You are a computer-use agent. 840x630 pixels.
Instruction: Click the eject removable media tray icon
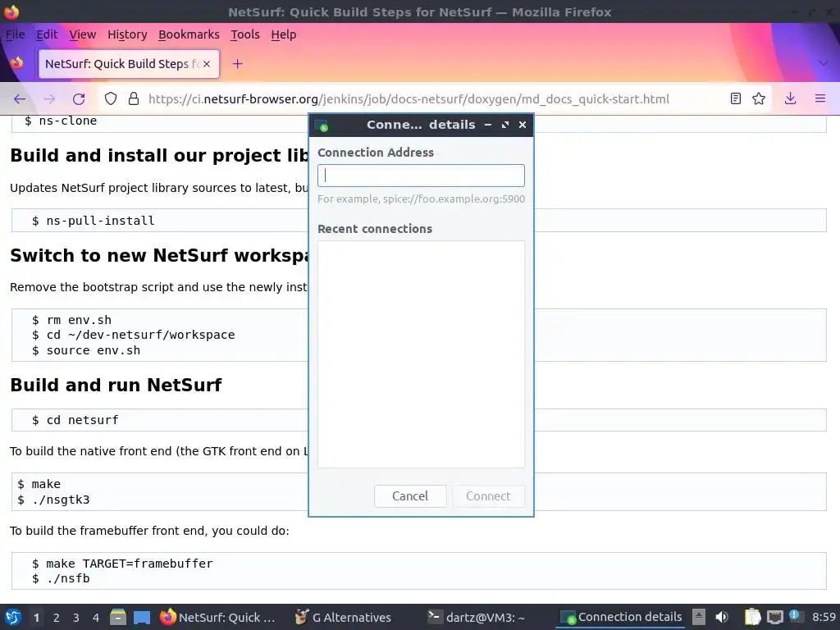(699, 617)
